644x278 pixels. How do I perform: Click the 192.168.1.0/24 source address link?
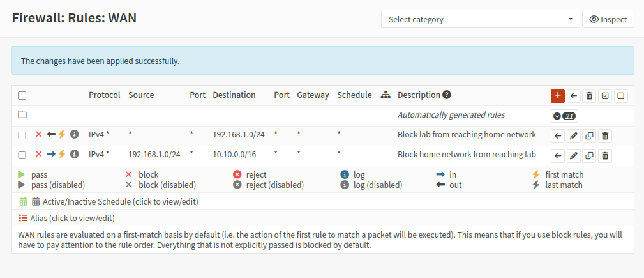[x=155, y=155]
